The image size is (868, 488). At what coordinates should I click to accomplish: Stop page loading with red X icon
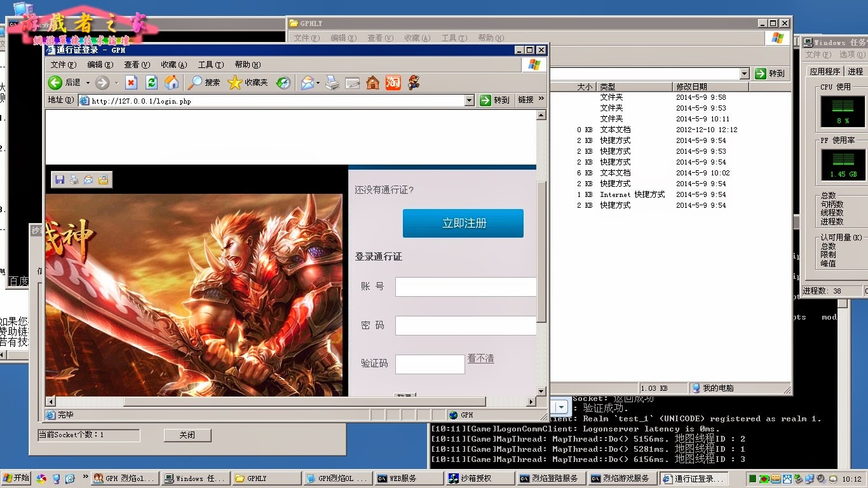pyautogui.click(x=131, y=83)
